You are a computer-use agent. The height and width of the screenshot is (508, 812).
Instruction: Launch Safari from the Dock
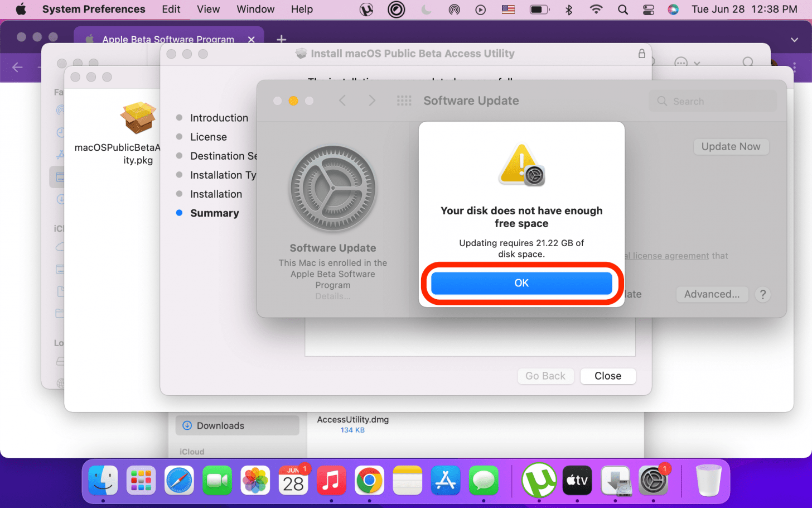click(x=179, y=481)
